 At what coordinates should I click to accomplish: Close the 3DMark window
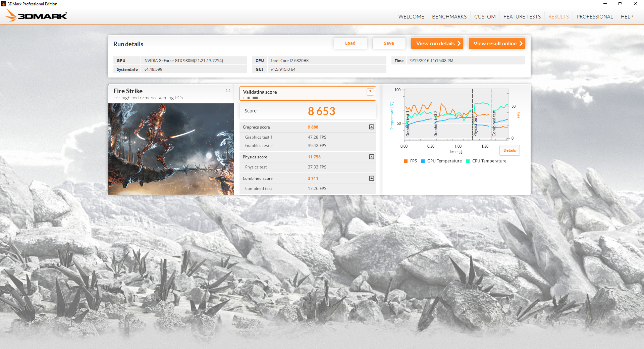coord(636,4)
